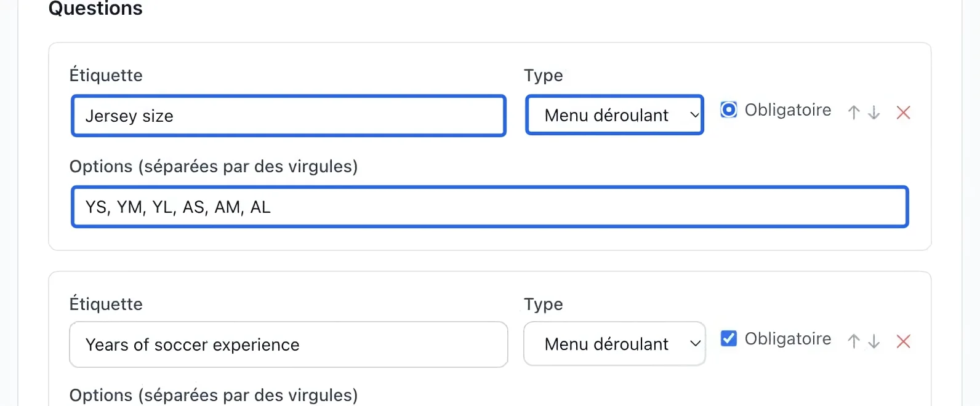The height and width of the screenshot is (406, 980).
Task: Click Obligatoire label text beside Jersey size
Action: click(x=788, y=110)
